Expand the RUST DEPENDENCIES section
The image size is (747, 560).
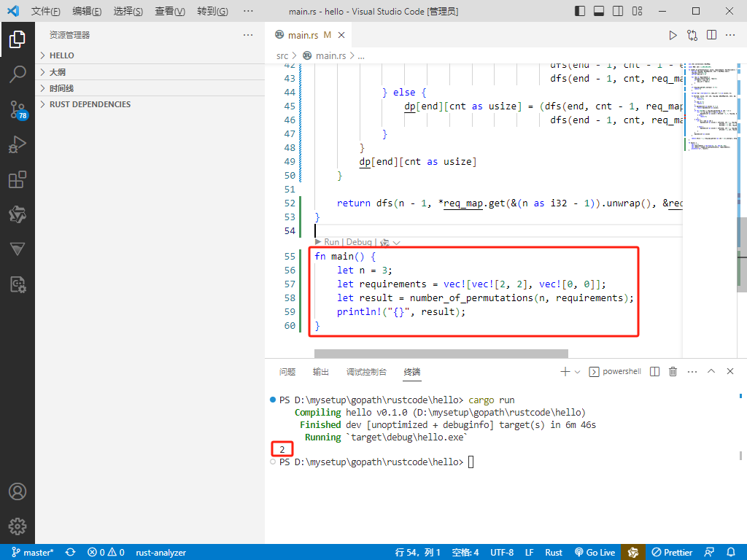[150, 104]
